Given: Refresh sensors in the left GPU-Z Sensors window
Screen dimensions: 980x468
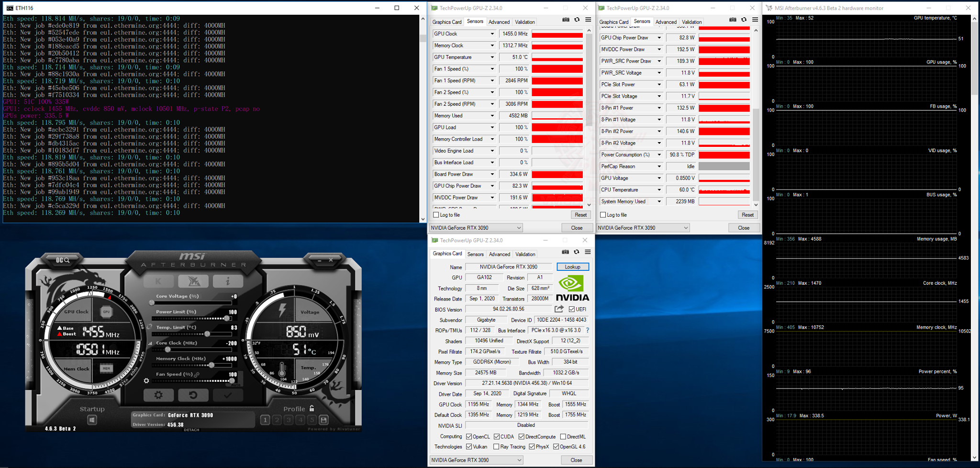Looking at the screenshot, I should (x=577, y=20).
